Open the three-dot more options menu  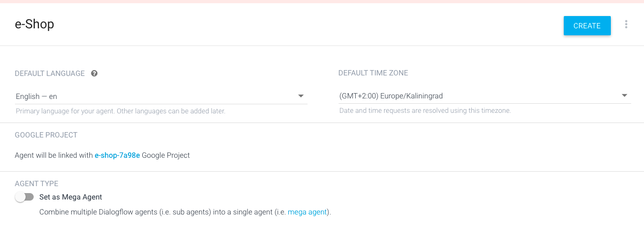(x=626, y=25)
